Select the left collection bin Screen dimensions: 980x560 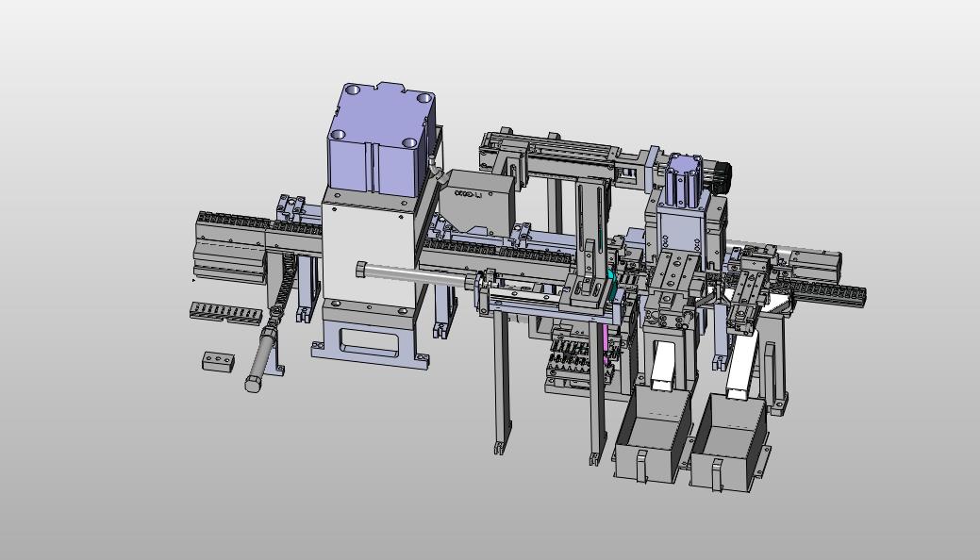653,435
